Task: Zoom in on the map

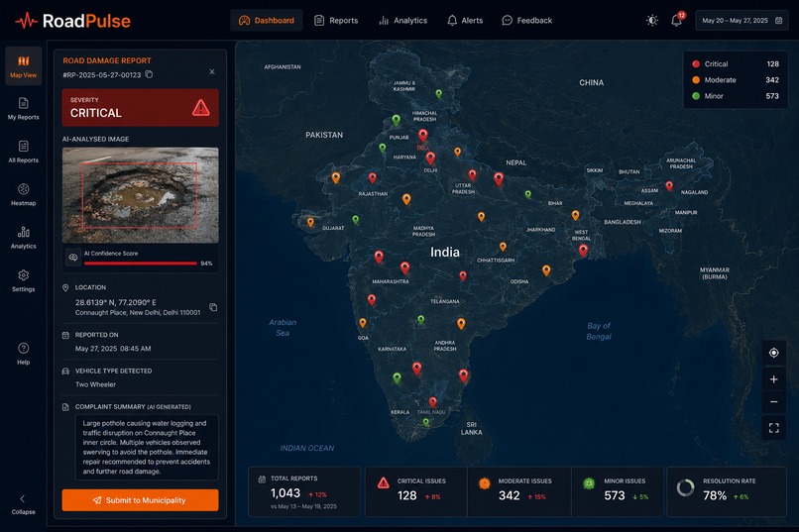Action: 773,379
